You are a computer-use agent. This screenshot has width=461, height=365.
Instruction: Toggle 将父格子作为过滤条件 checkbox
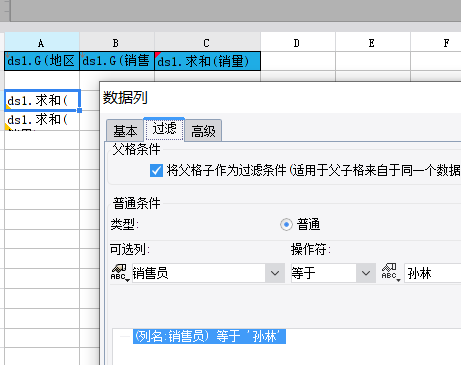point(156,171)
